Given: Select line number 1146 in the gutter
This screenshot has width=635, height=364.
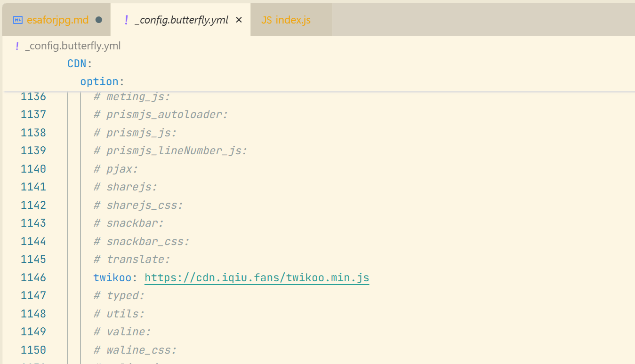Looking at the screenshot, I should point(33,277).
